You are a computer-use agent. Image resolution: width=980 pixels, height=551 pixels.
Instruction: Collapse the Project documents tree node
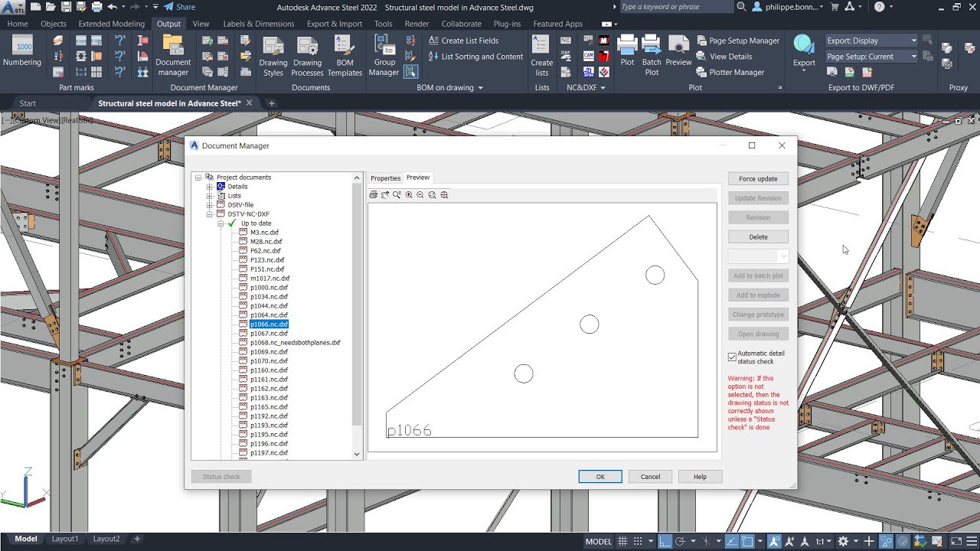[198, 178]
